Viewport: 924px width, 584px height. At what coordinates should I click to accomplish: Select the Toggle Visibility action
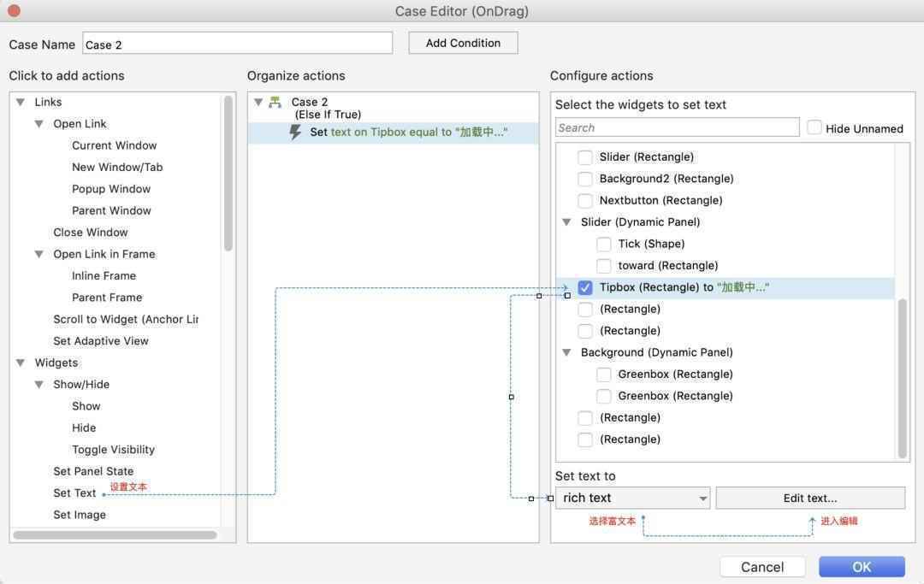click(113, 450)
